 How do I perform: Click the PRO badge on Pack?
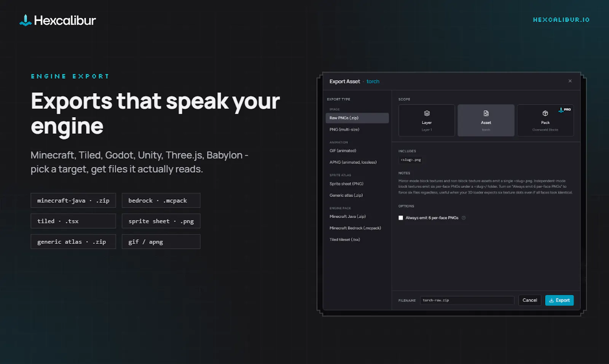[x=565, y=110]
